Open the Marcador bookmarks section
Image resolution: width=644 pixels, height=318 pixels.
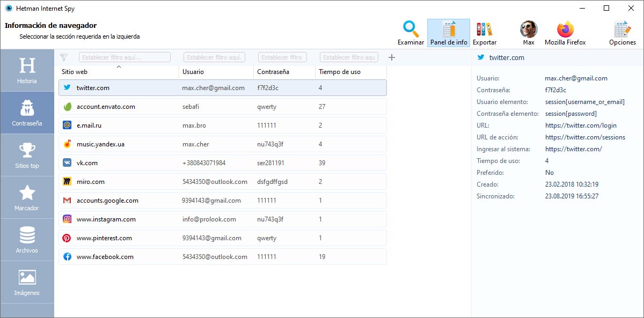pos(27,197)
